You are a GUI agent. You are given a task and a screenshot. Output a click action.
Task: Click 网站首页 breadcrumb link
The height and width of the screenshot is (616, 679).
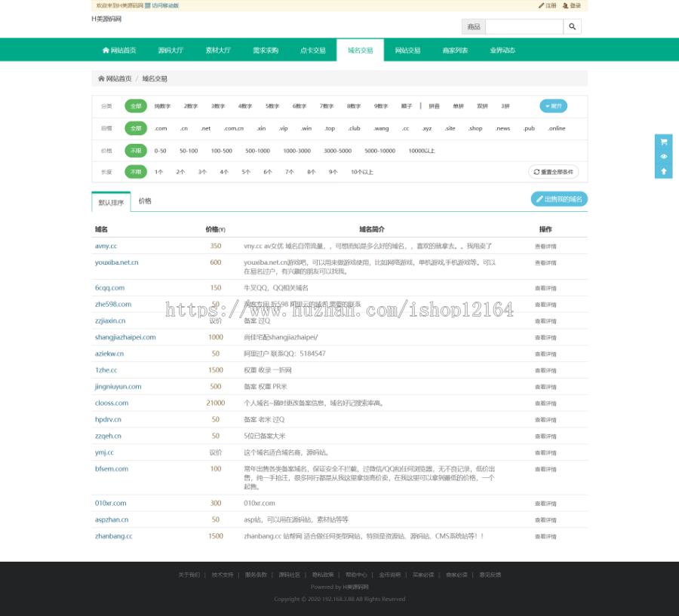tap(118, 78)
